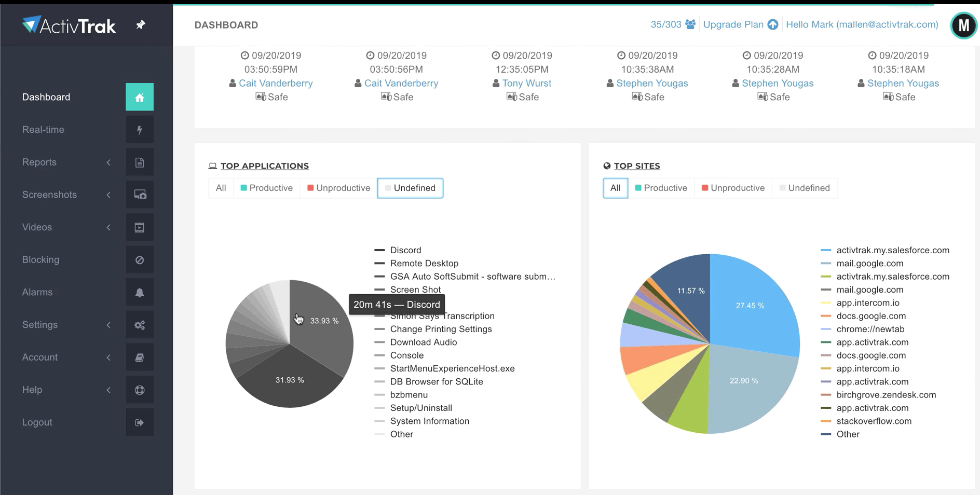This screenshot has height=495, width=980.
Task: Click the Account book icon
Action: [x=140, y=357]
